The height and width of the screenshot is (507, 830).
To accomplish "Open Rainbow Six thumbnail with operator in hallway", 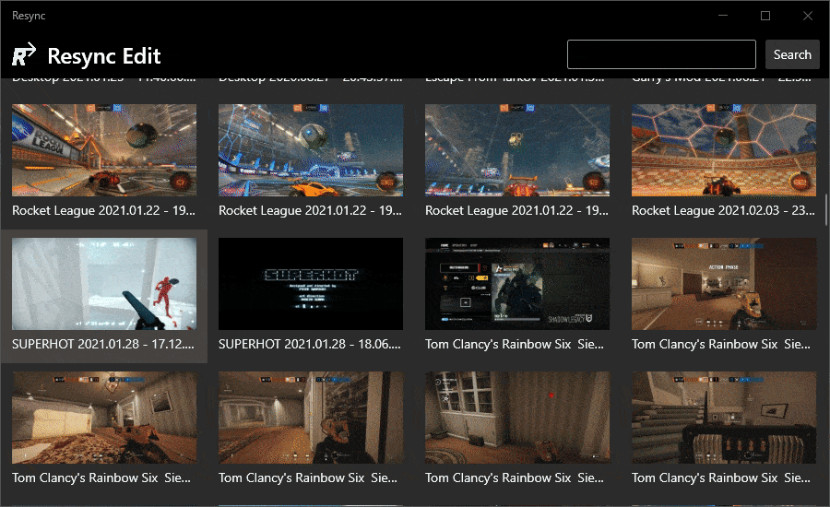I will click(x=311, y=417).
